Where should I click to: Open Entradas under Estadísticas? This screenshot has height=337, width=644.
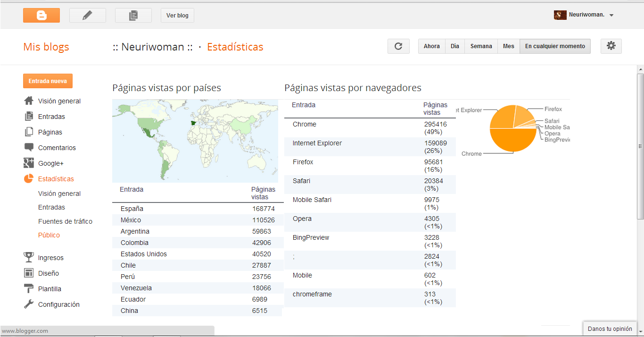pyautogui.click(x=51, y=207)
